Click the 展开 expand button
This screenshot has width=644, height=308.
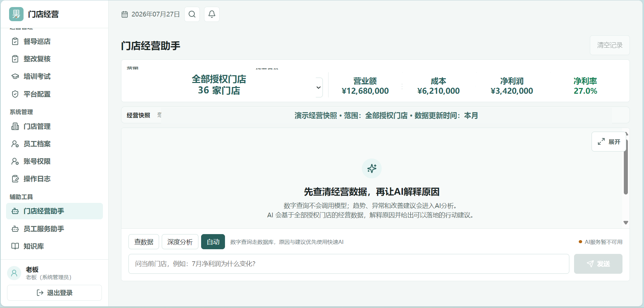coord(609,142)
